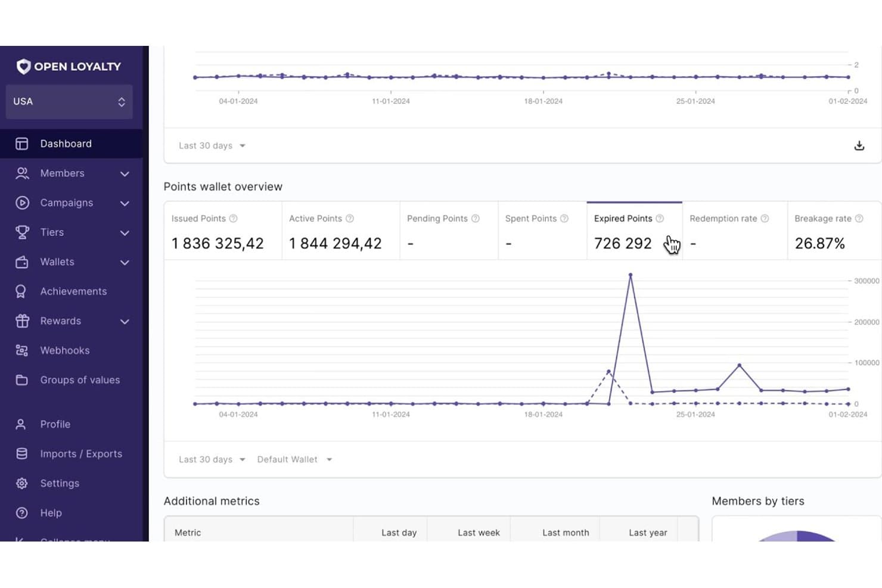This screenshot has width=882, height=588.
Task: Expand the Rewards submenu chevron
Action: pyautogui.click(x=125, y=322)
